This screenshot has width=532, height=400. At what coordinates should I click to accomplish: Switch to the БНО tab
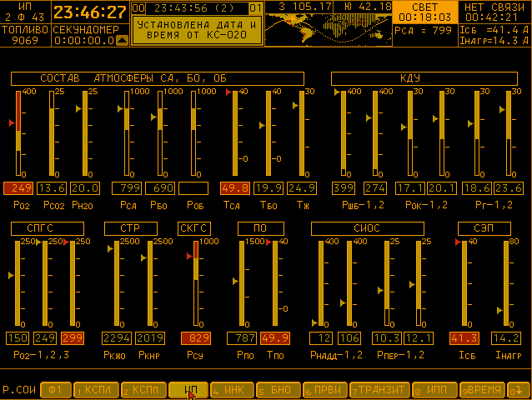279,390
